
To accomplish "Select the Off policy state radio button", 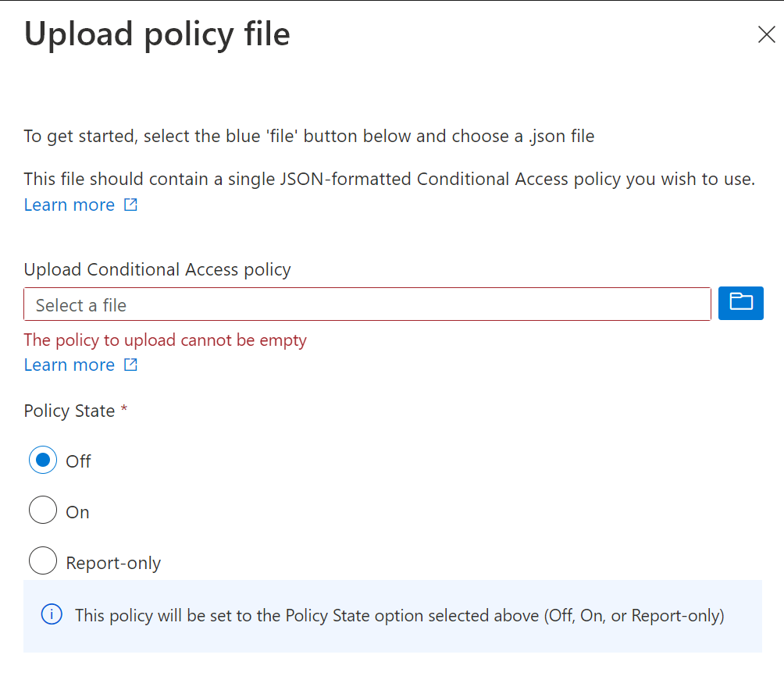I will coord(43,461).
